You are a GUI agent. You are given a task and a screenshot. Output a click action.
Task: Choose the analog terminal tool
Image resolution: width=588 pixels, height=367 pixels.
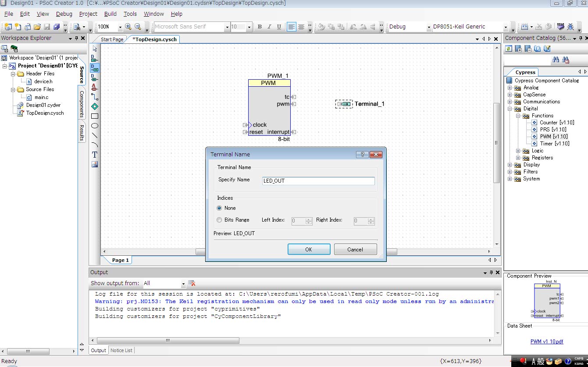95,87
